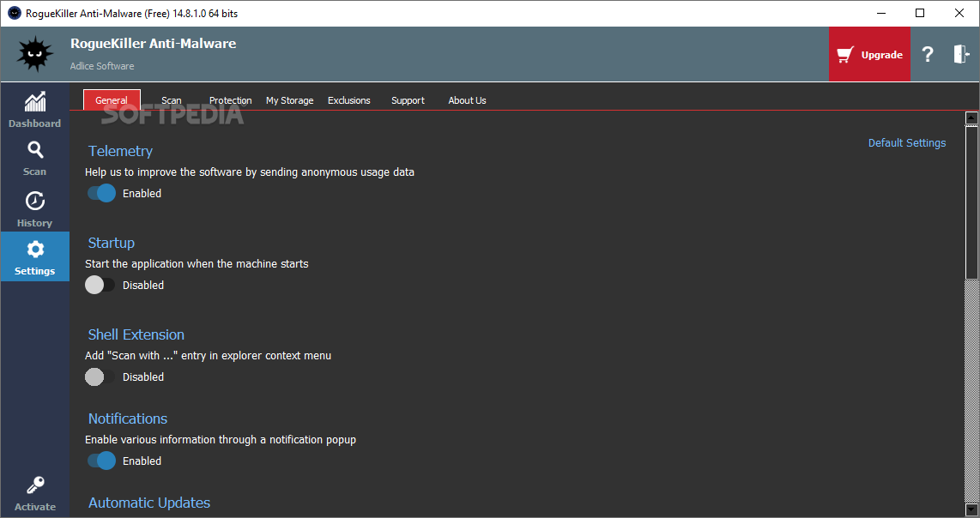Switch to the General tab
This screenshot has height=518, width=980.
(x=112, y=100)
